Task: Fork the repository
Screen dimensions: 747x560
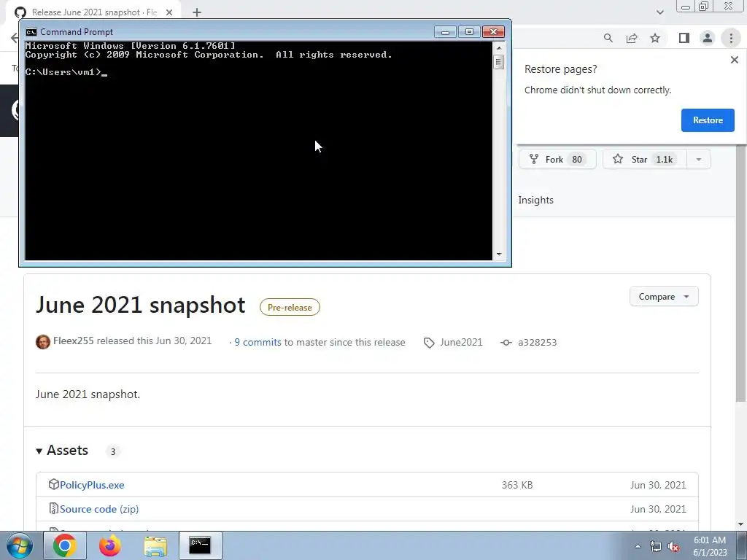Action: (x=557, y=160)
